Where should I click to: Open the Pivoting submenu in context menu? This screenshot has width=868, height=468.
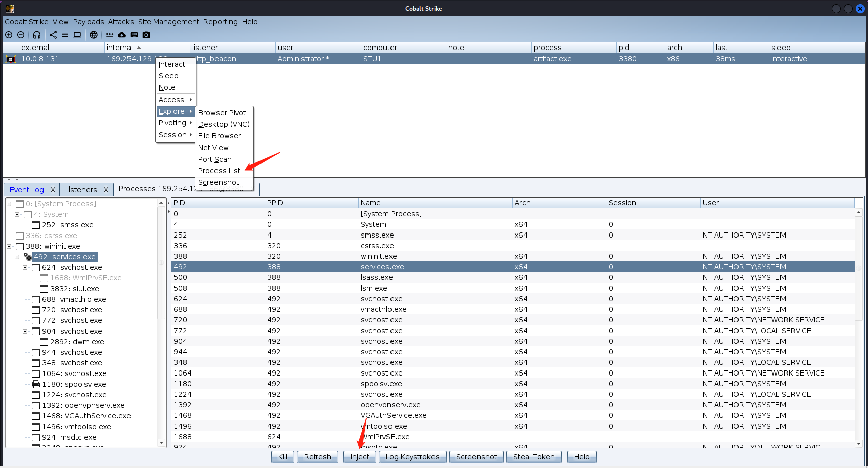pos(175,123)
